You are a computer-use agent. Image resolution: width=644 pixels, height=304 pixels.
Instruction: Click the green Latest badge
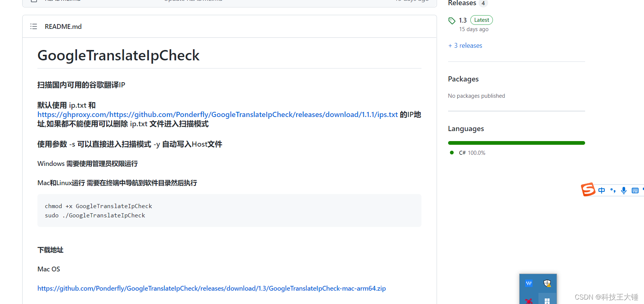[481, 20]
